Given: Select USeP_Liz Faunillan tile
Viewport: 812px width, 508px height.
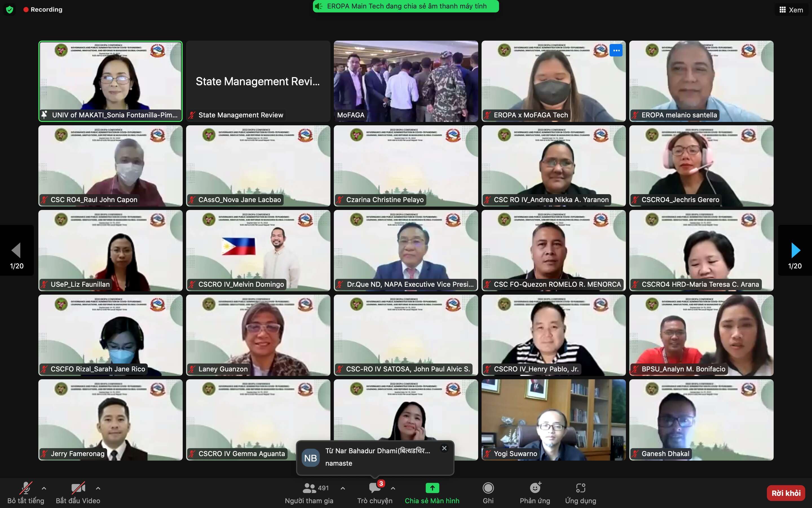Looking at the screenshot, I should point(111,251).
